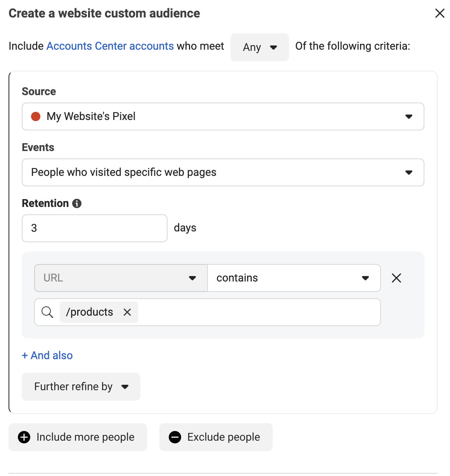Screen dimensions: 450x476
Task: Close the custom audience dialog
Action: tap(440, 13)
